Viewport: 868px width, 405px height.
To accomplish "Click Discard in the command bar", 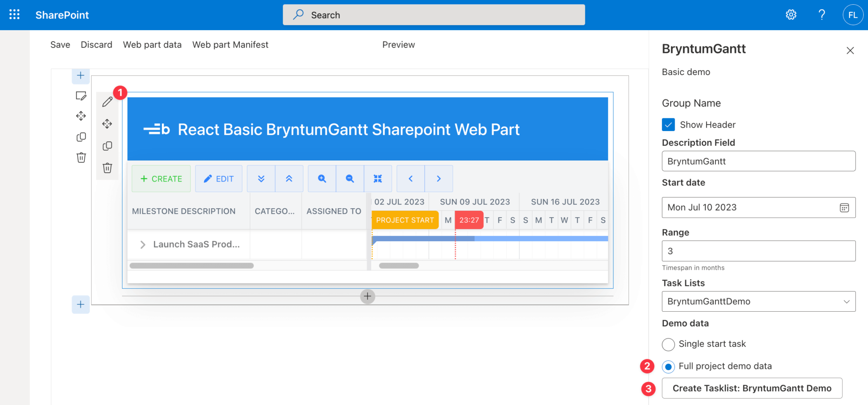I will (x=97, y=45).
